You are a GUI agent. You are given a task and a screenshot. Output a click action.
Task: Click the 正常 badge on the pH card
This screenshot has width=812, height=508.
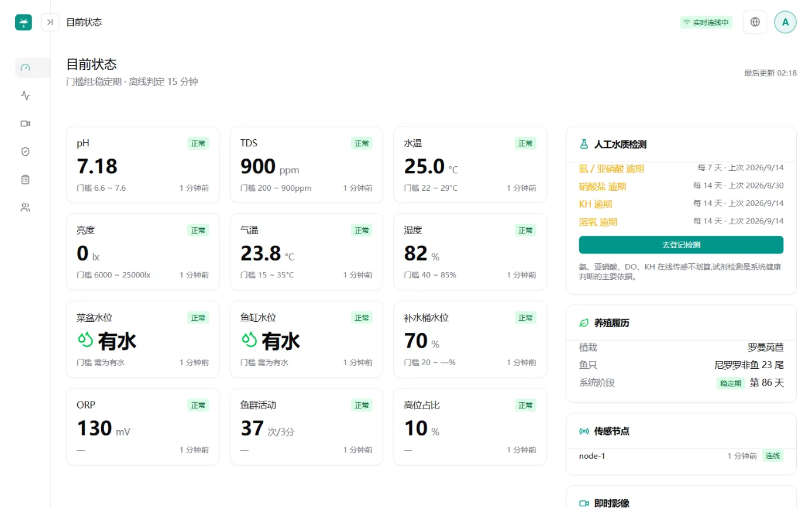(x=198, y=143)
